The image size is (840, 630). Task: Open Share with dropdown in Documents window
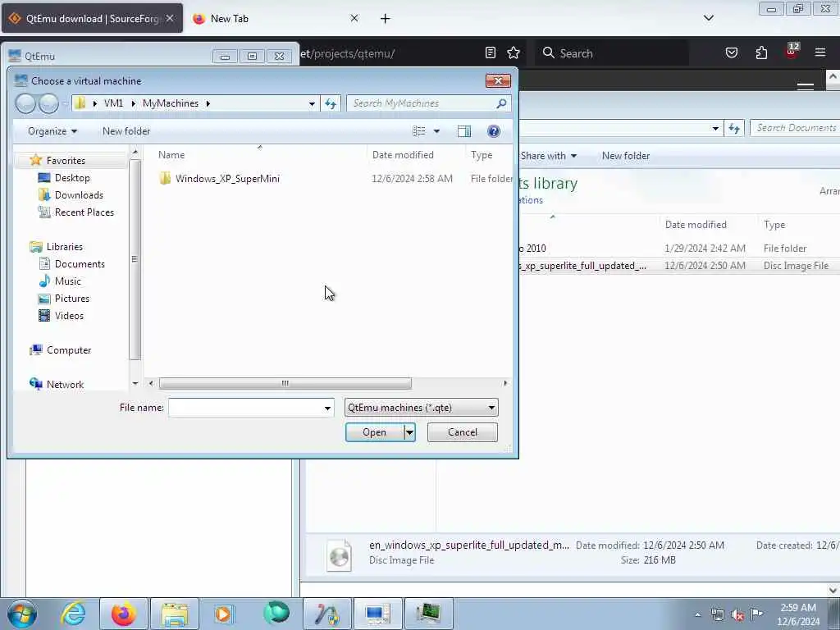click(549, 156)
